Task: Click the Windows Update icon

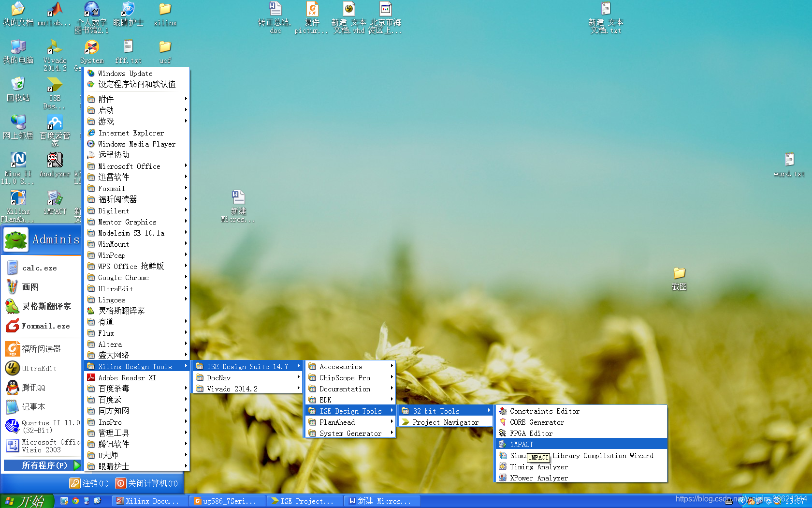Action: click(91, 73)
